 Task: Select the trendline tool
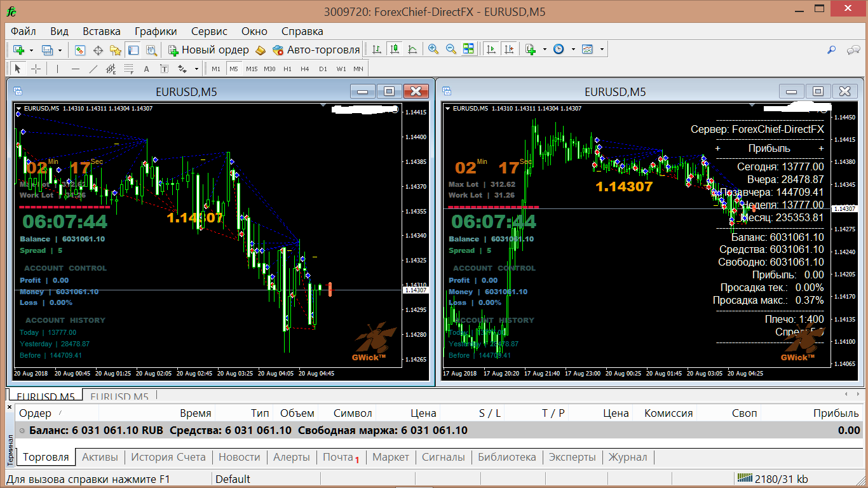point(93,69)
